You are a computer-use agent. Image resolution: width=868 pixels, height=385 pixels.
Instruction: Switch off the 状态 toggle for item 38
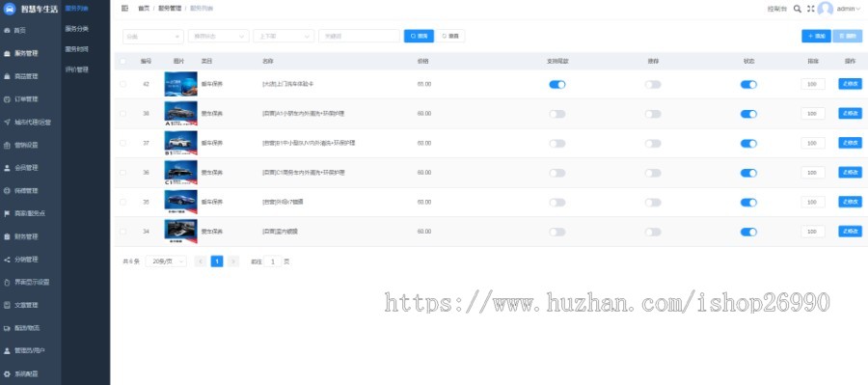[x=748, y=114]
